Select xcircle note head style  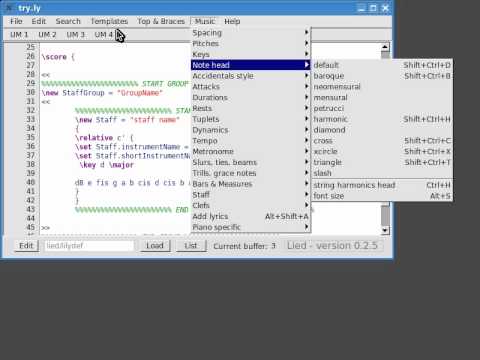click(382, 151)
